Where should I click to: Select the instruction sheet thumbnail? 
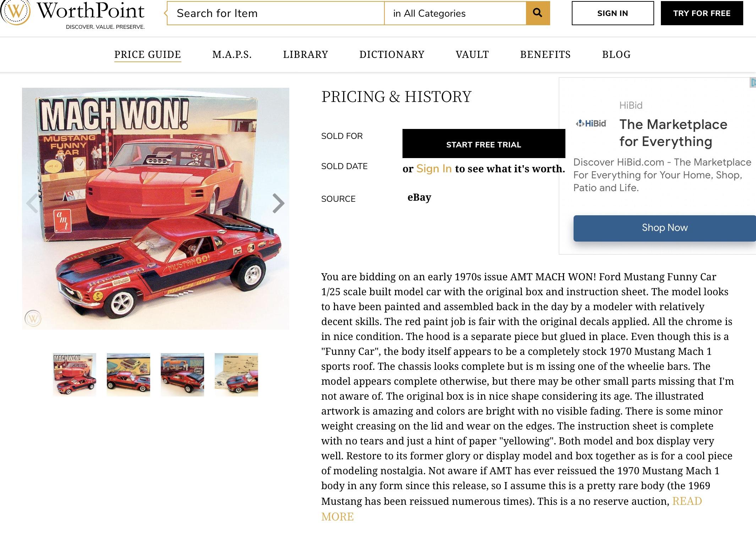236,374
